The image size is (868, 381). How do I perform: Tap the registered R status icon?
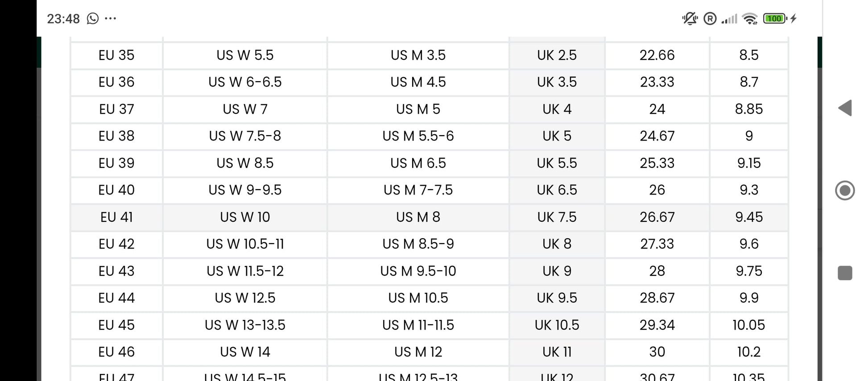click(710, 18)
